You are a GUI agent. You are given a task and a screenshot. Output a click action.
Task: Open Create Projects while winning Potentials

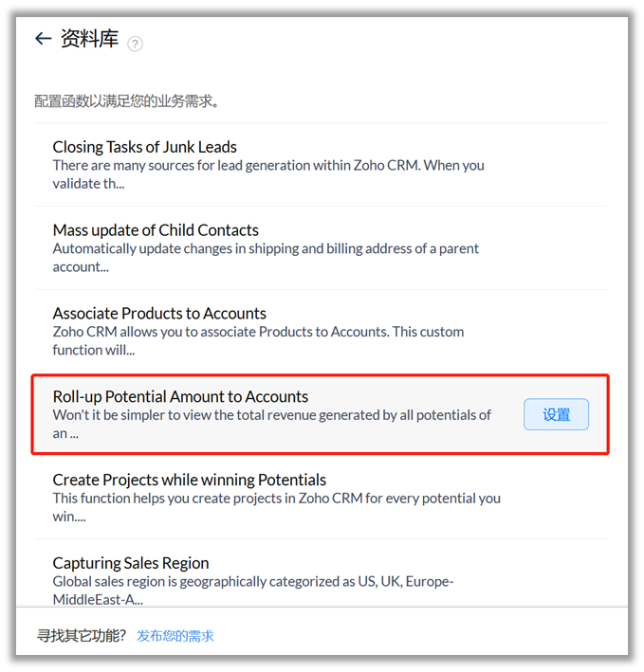189,481
